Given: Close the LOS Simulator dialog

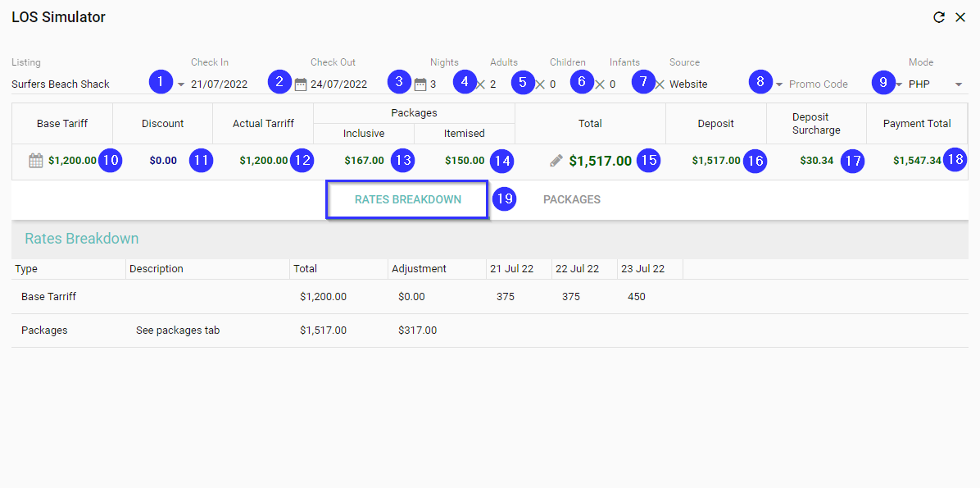Looking at the screenshot, I should click(960, 17).
